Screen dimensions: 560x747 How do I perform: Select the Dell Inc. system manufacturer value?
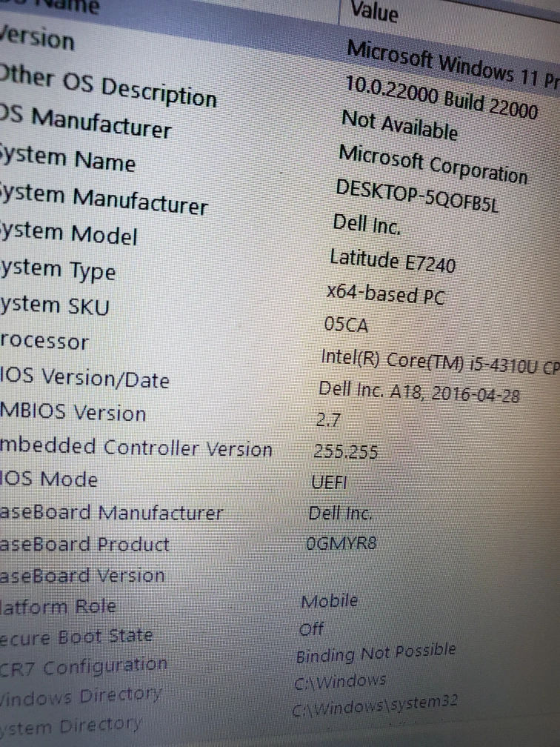tap(367, 225)
